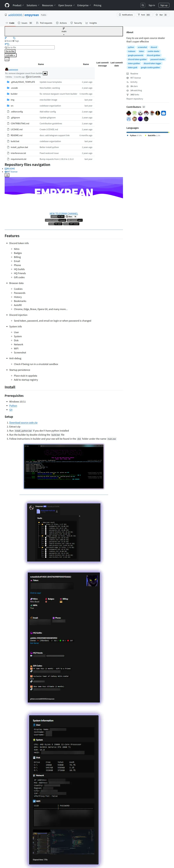Click Python segment of languages bar
The height and width of the screenshot is (868, 174).
[147, 132]
